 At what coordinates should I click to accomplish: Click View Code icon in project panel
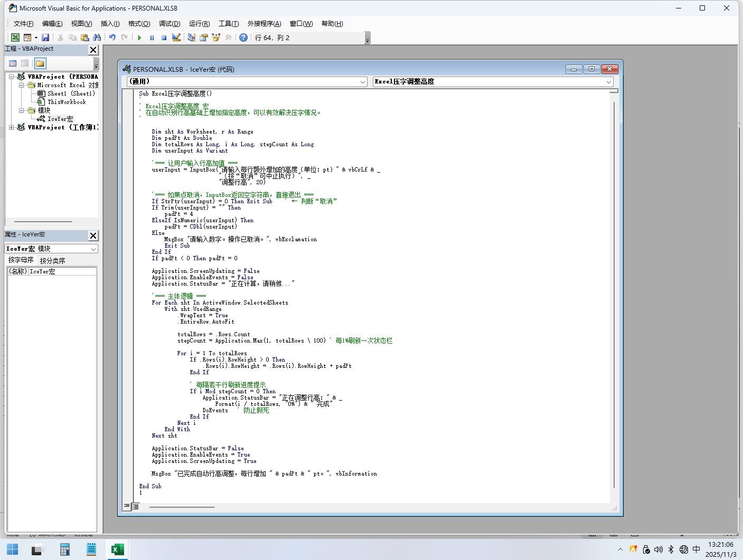point(13,63)
